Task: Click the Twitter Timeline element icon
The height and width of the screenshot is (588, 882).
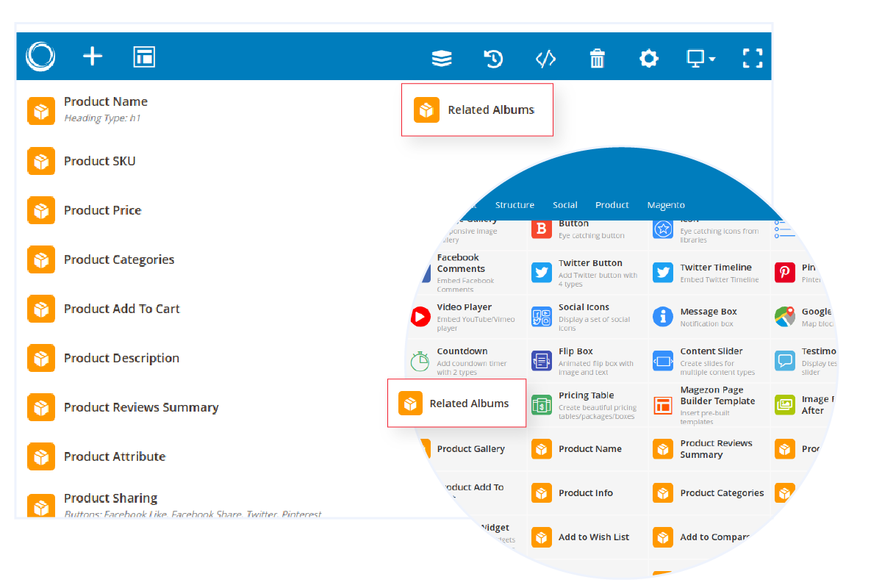Action: tap(662, 273)
